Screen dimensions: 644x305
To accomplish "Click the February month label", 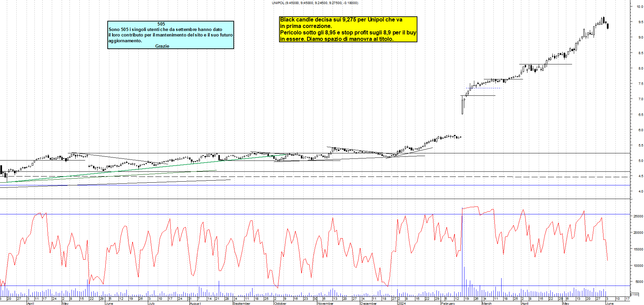I will [x=448, y=303].
